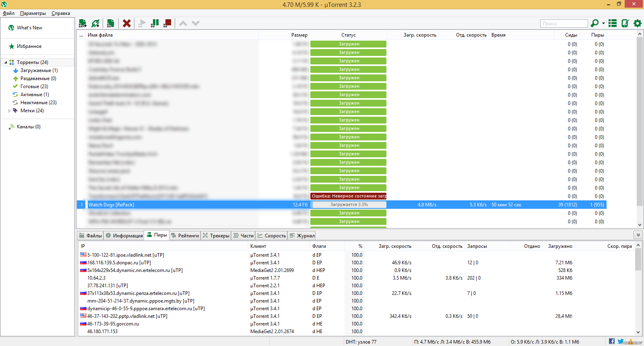Sort torrents by Загр. скорость column header
This screenshot has width=644, height=346.
click(413, 35)
